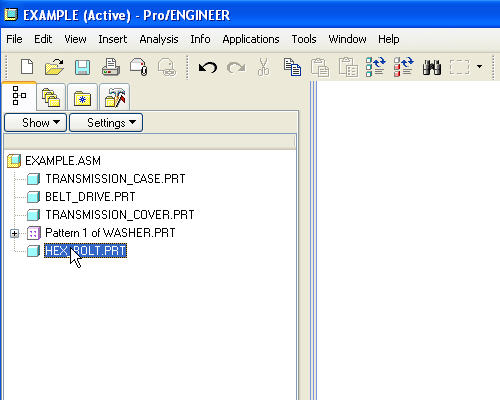Save with the floppy disk icon

click(x=82, y=67)
